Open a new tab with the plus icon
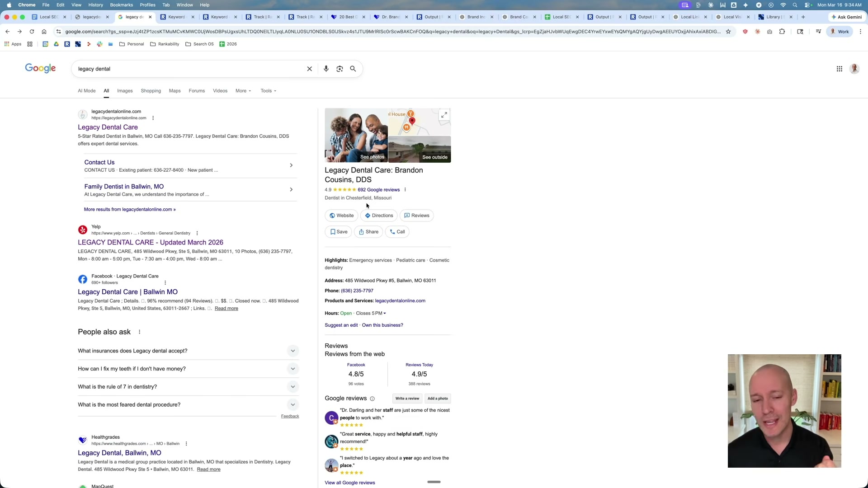The image size is (868, 488). click(803, 17)
